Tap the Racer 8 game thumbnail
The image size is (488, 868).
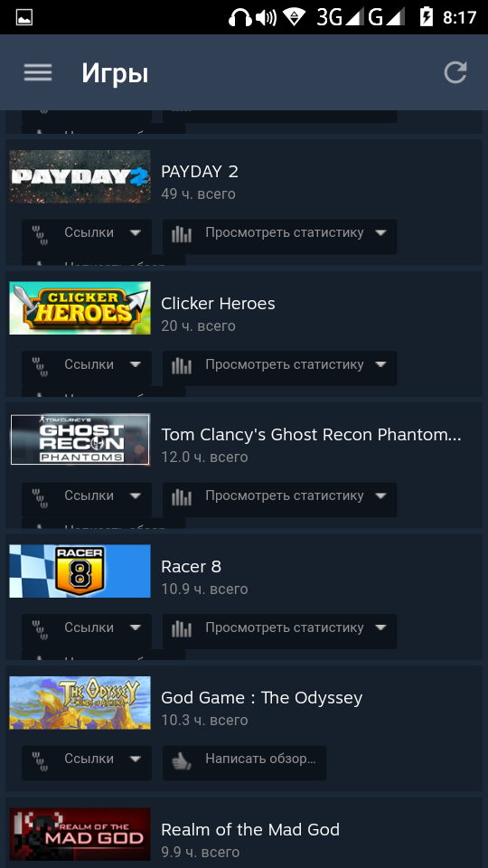tap(80, 571)
